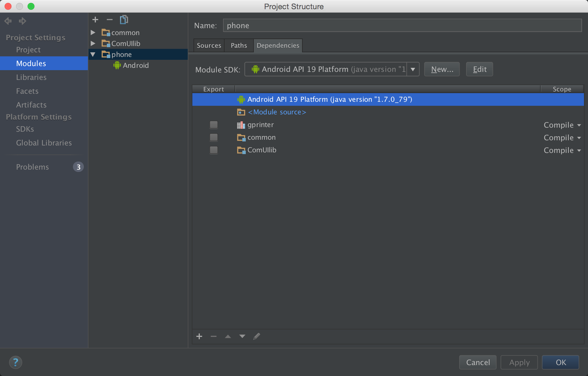Select the phone module name input field
Image resolution: width=588 pixels, height=376 pixels.
click(x=403, y=25)
